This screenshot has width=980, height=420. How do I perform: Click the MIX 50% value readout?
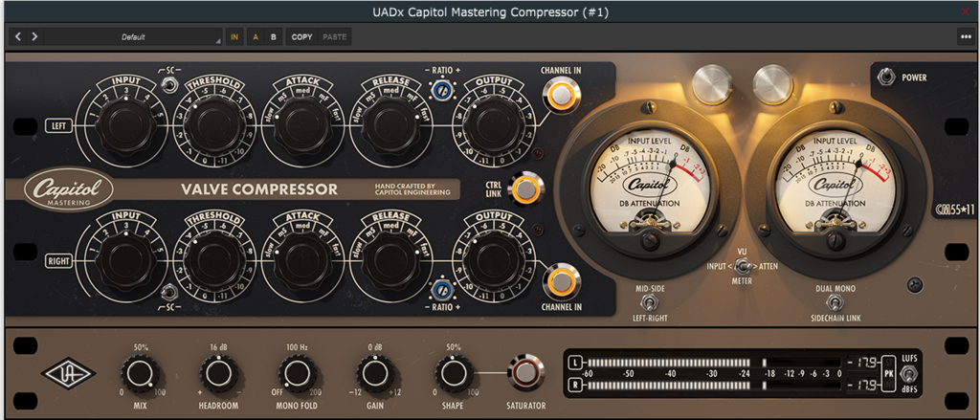(x=140, y=347)
